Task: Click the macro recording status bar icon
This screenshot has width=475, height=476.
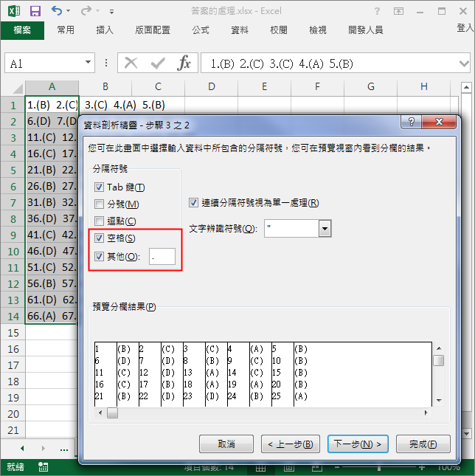Action: click(x=43, y=467)
